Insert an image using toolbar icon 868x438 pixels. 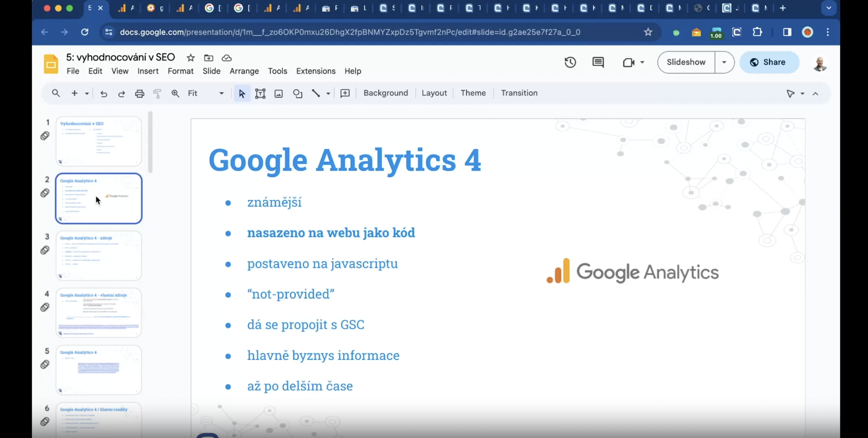[x=279, y=93]
